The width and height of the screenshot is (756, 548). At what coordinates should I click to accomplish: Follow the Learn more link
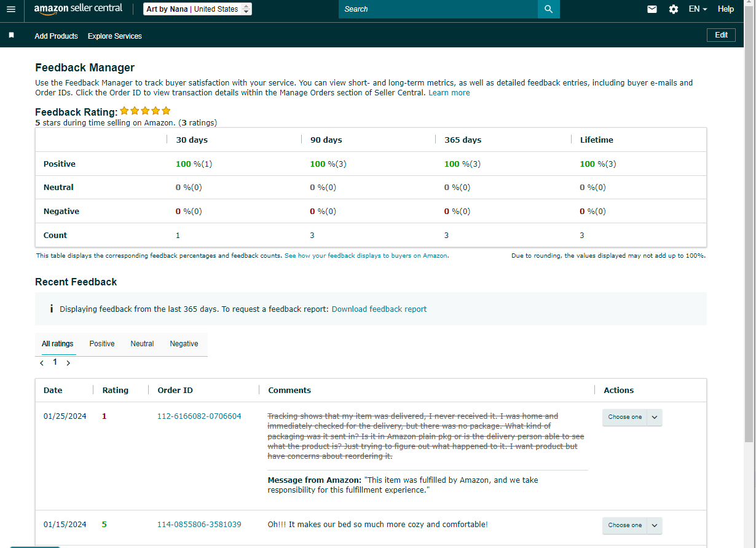[449, 93]
